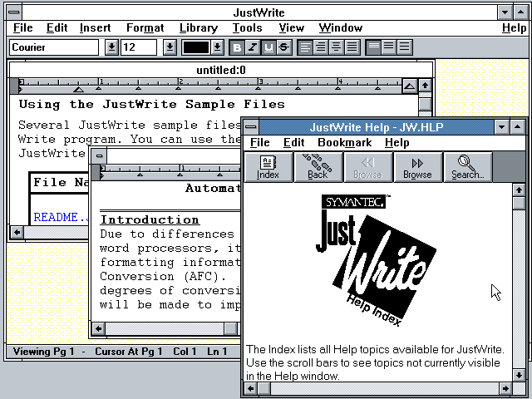Set double line spacing icon
Screen dimensions: 532x399
(405, 47)
